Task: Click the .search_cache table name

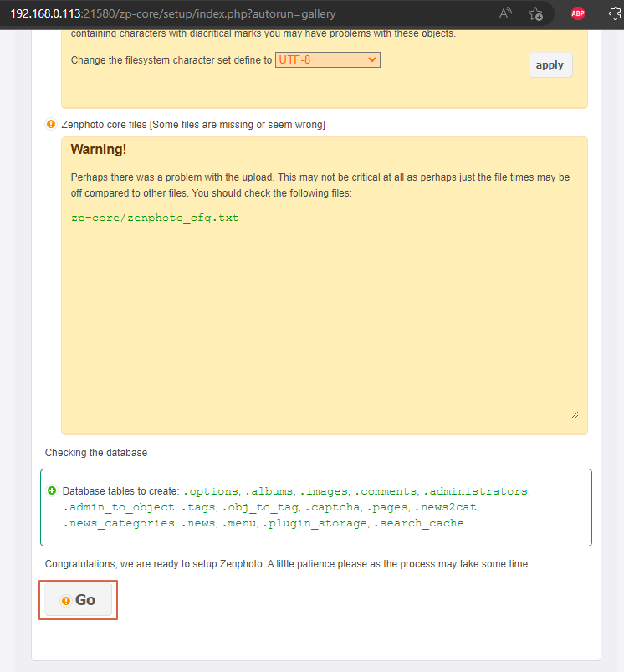Action: click(x=419, y=523)
